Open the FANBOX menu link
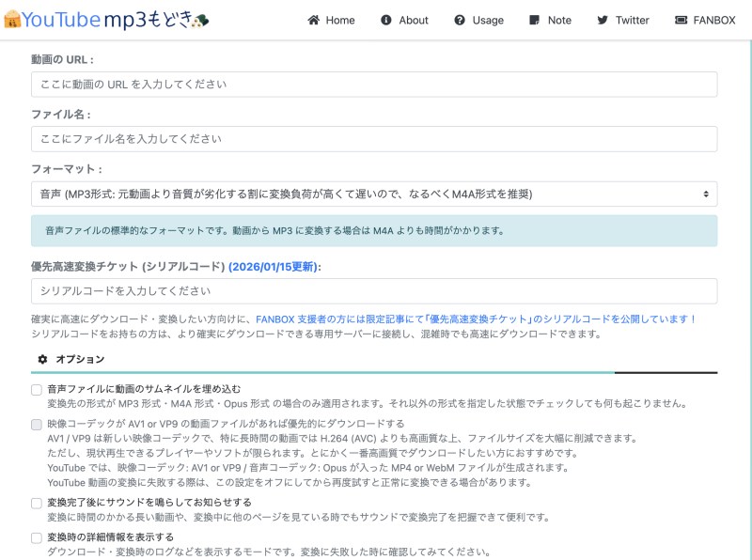Screen dimensions: 752x560 tap(705, 20)
